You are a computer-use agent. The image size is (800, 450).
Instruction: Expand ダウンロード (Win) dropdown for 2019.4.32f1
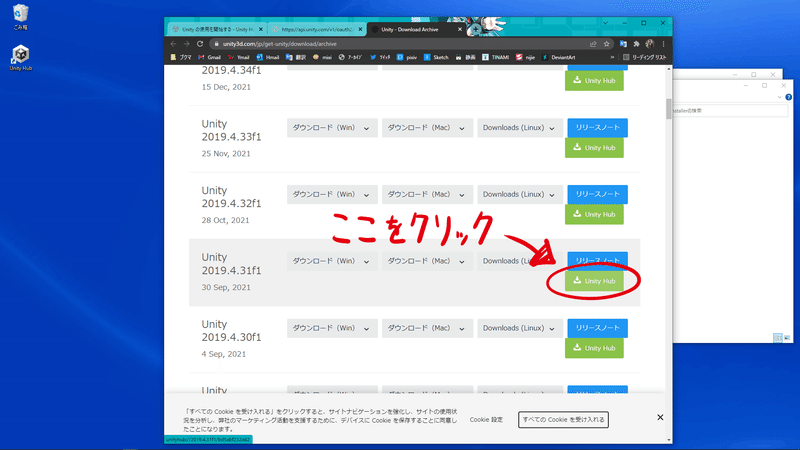(x=332, y=194)
